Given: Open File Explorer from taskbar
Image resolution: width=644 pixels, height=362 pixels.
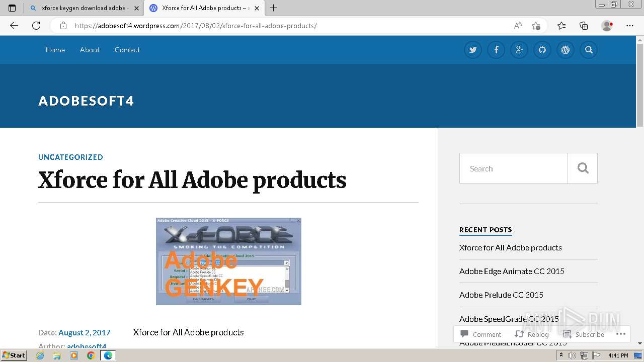Looking at the screenshot, I should click(x=57, y=355).
